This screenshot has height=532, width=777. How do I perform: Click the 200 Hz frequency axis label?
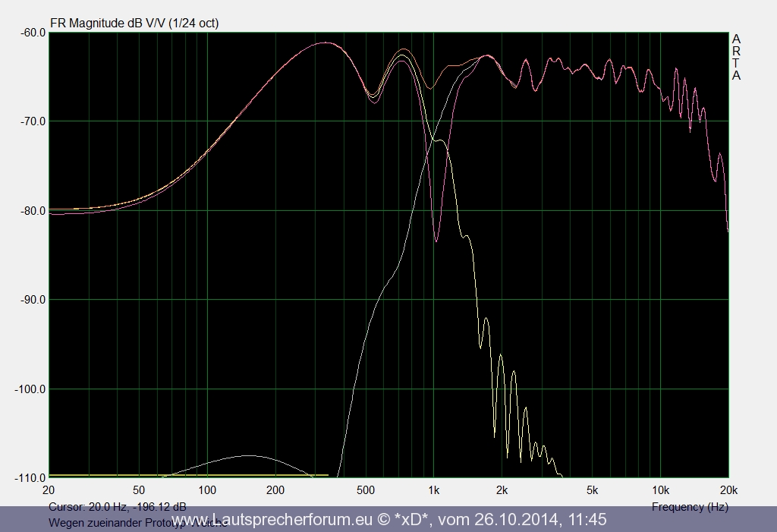[x=275, y=489]
